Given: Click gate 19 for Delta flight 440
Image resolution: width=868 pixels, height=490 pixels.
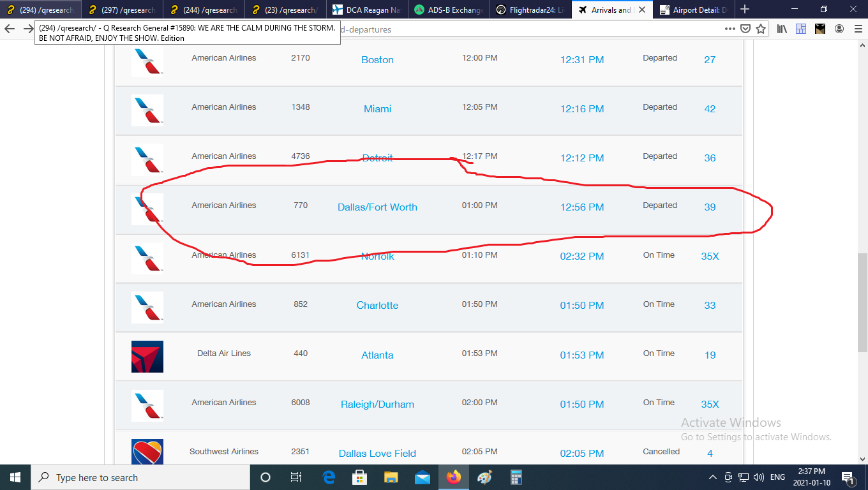Looking at the screenshot, I should coord(710,355).
